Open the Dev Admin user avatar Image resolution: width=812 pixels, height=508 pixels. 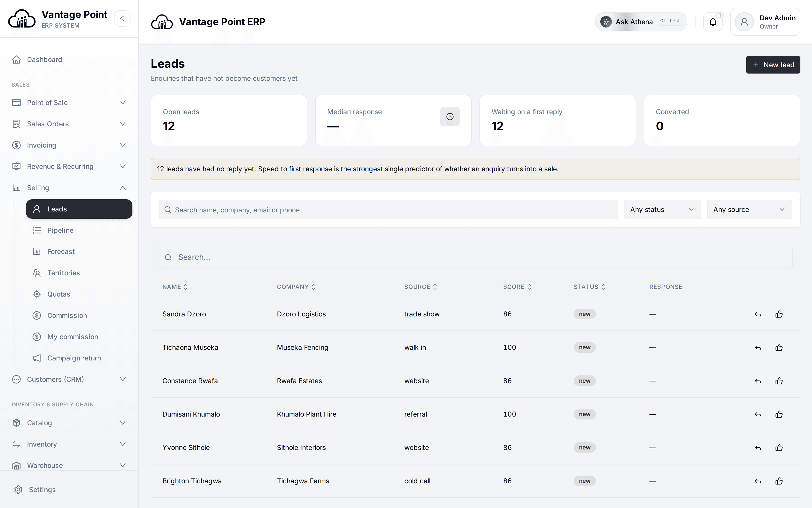click(x=744, y=22)
